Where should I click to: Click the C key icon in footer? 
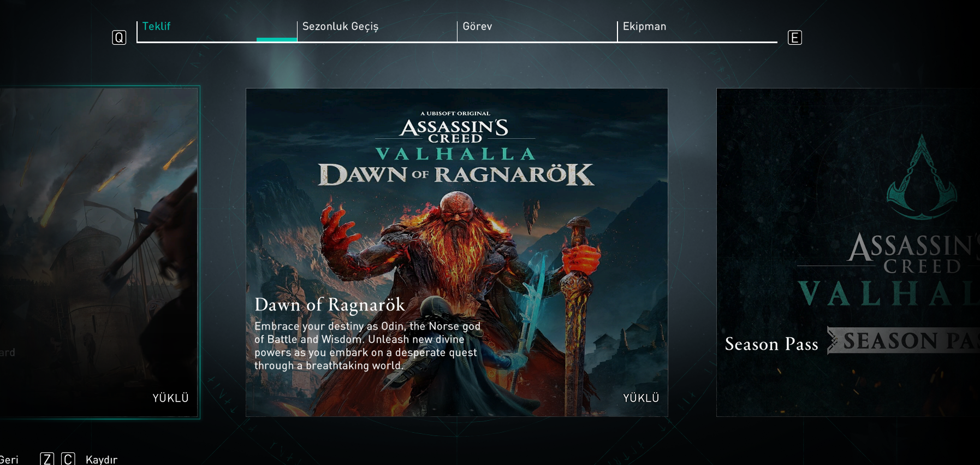[68, 459]
